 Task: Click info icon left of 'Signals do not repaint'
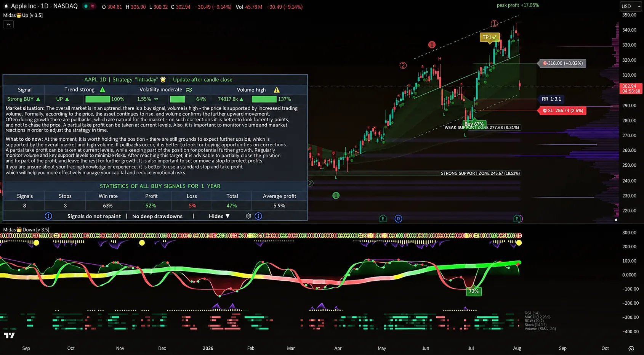[48, 216]
